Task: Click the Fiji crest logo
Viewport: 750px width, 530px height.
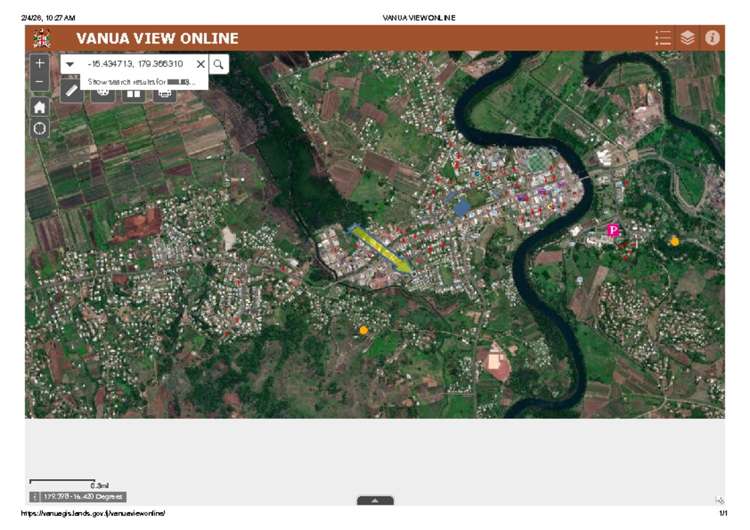Action: pos(42,38)
